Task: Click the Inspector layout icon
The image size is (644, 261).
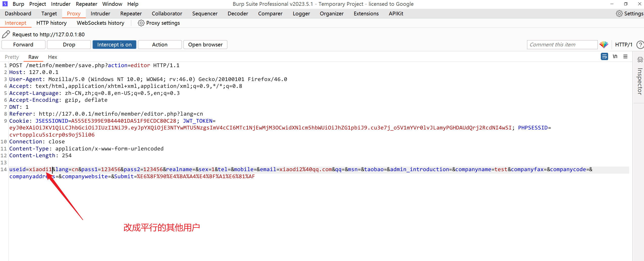Action: (640, 60)
